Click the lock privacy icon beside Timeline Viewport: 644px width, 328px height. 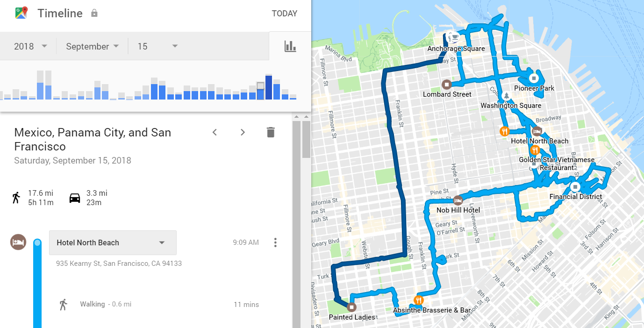(94, 13)
